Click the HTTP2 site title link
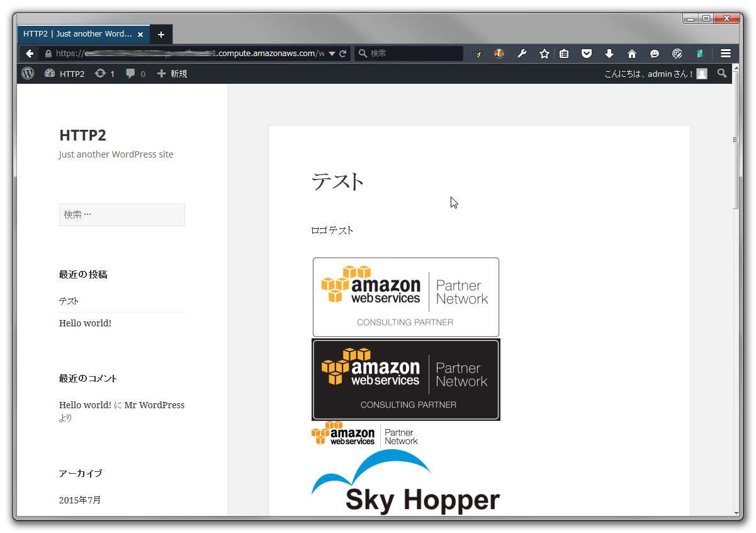 coord(82,135)
